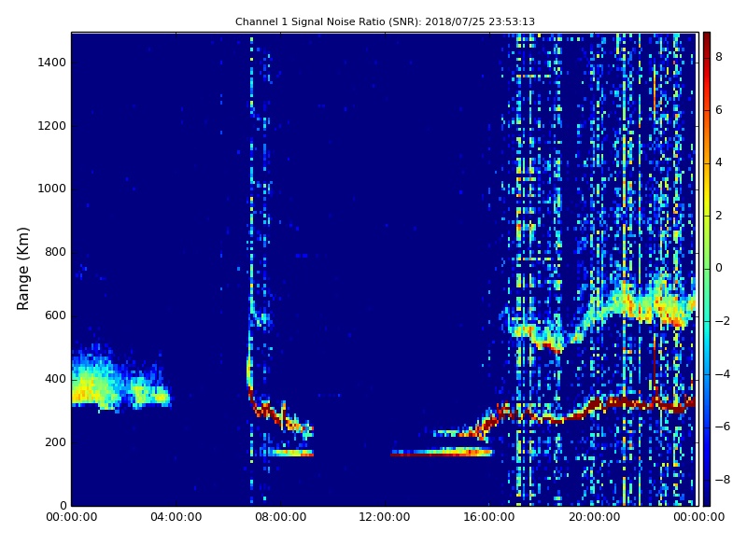Click the dark red top of the colorbar
The width and height of the screenshot is (747, 560).
pyautogui.click(x=707, y=40)
